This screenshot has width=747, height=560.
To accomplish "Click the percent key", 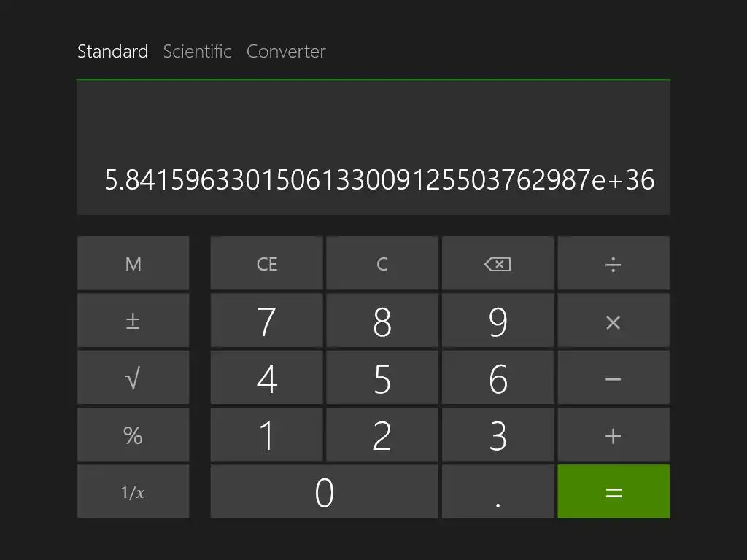I will tap(133, 435).
